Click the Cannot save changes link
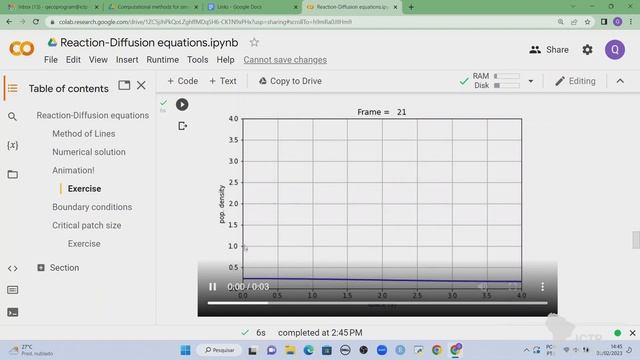 point(285,60)
